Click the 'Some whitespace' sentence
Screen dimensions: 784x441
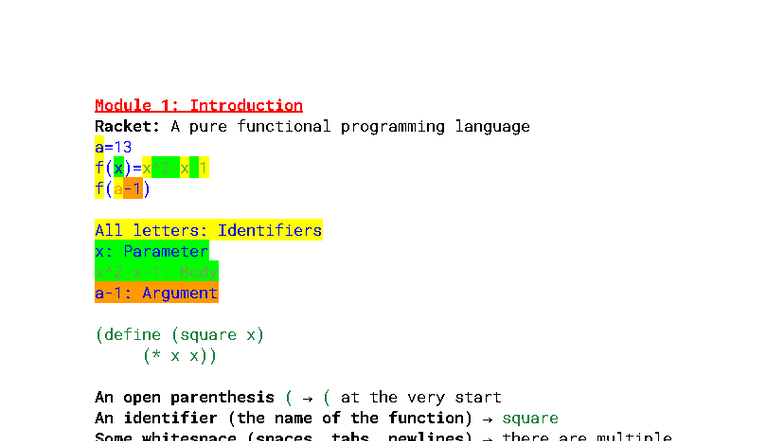(383, 436)
